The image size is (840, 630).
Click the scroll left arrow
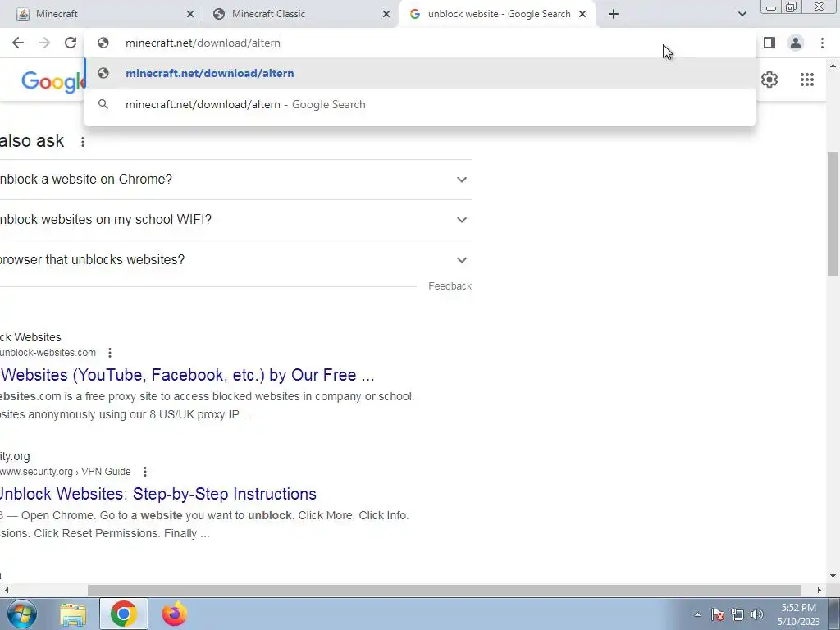click(7, 590)
